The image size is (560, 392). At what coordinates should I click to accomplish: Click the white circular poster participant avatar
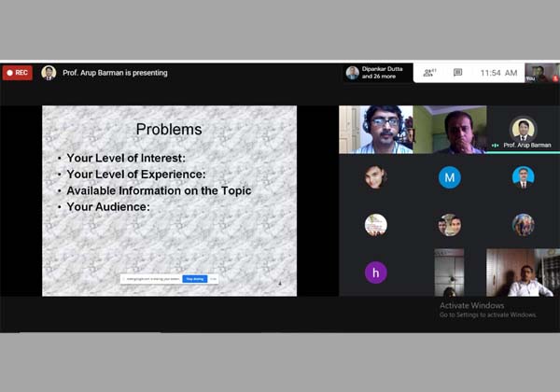[376, 225]
